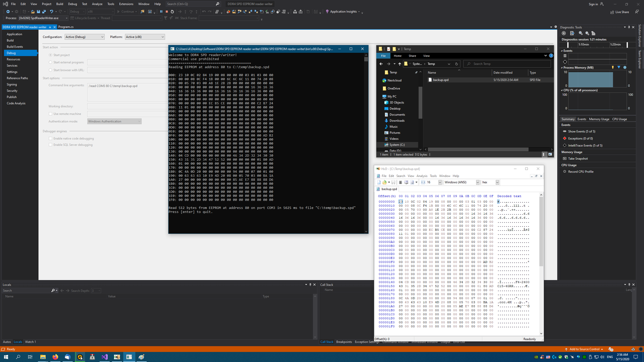
Task: Select Start browser with URL radio button
Action: click(x=50, y=70)
